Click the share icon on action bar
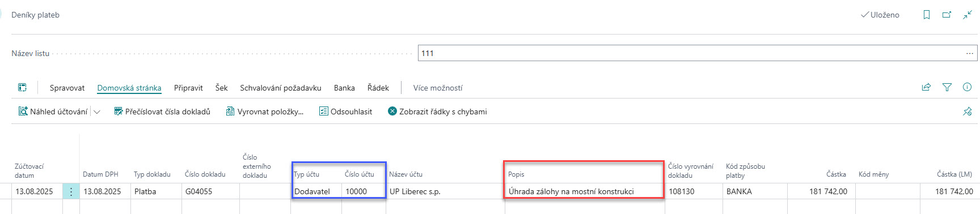Screen dimensions: 980x214 [x=926, y=87]
